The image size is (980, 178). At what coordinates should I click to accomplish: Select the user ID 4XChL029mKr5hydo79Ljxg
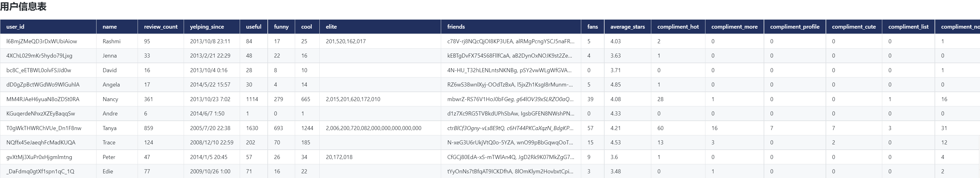pos(39,56)
